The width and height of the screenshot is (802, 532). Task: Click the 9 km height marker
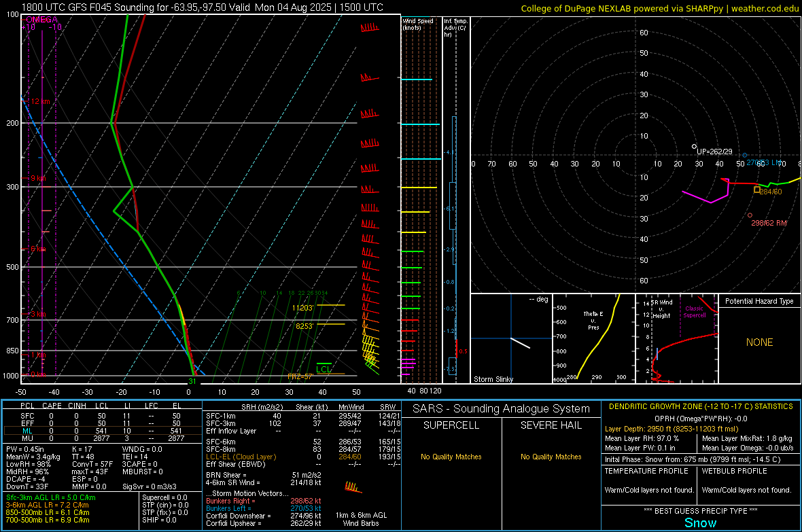click(x=38, y=178)
